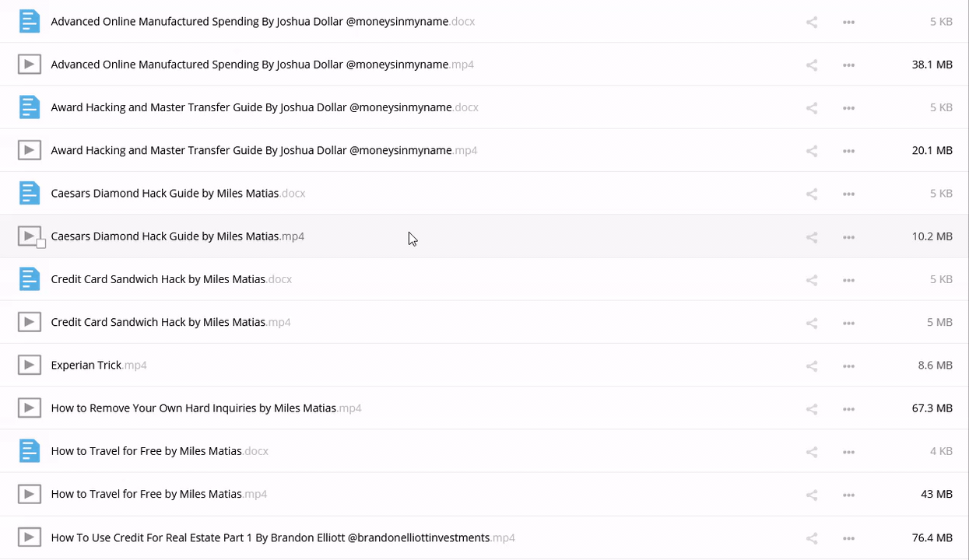Select the 67.3 MB file size cell
This screenshot has height=560, width=969.
(x=932, y=408)
